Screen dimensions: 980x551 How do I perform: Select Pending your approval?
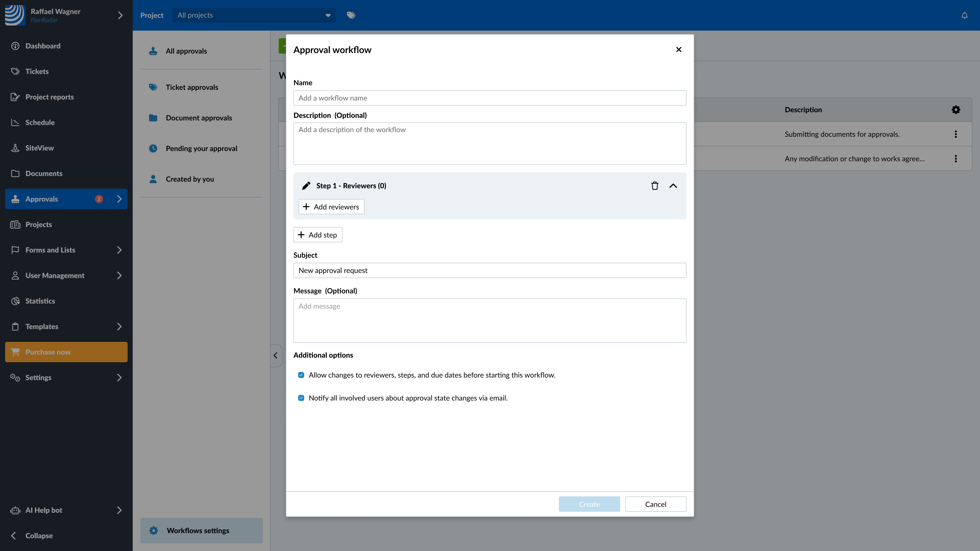coord(201,148)
